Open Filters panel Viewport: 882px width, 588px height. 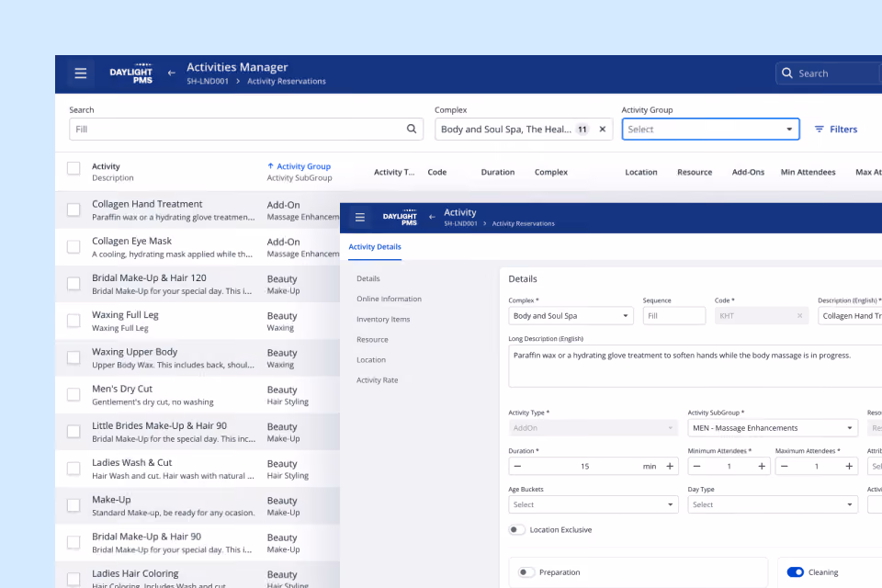836,129
